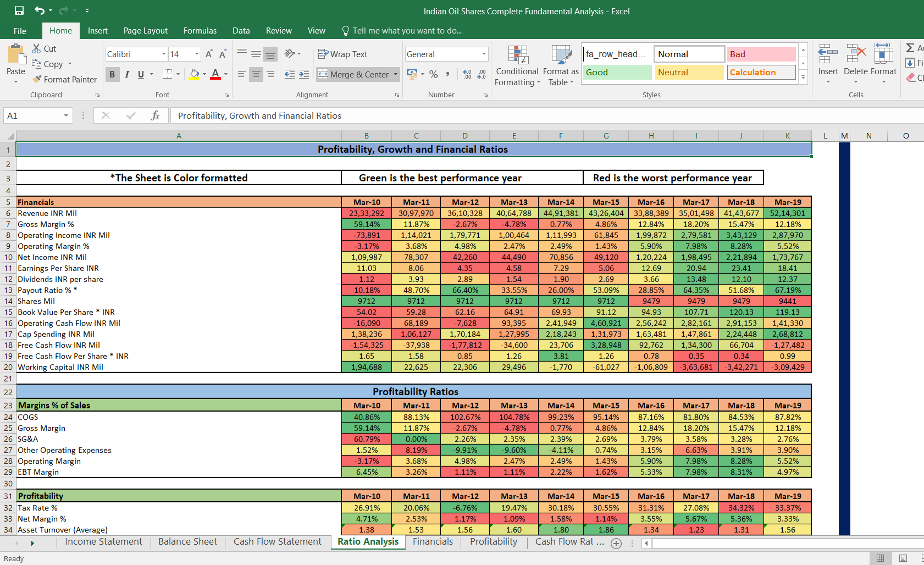The height and width of the screenshot is (565, 924).
Task: Increase font size with the larger A icon
Action: [x=209, y=54]
